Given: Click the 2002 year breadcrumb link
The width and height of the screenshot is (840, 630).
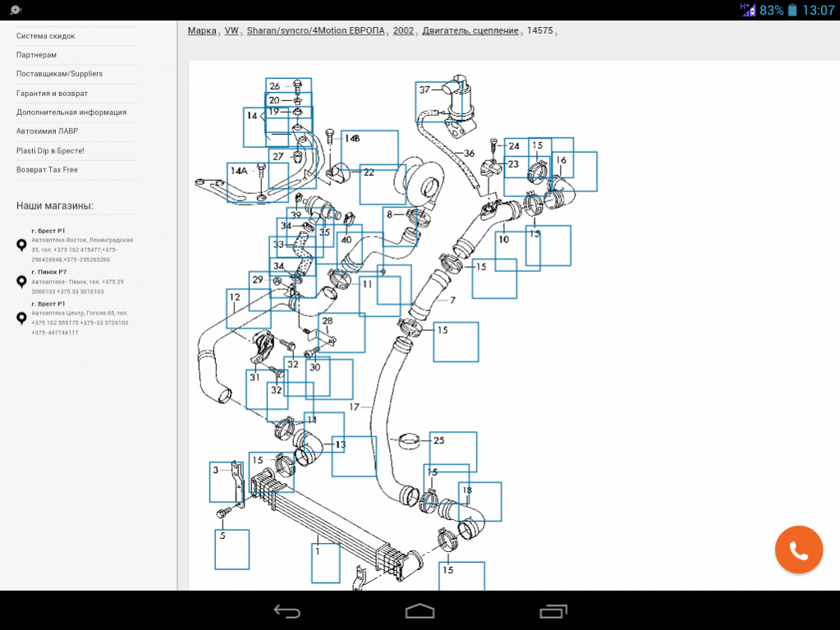Looking at the screenshot, I should (403, 30).
